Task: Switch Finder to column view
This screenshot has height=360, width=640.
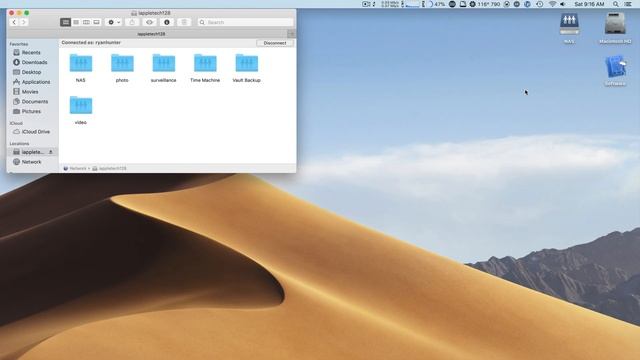Action: point(86,22)
